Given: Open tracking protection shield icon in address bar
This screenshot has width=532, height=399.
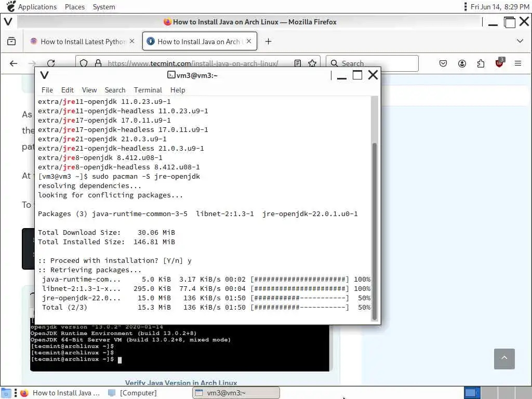Looking at the screenshot, I should [x=84, y=63].
